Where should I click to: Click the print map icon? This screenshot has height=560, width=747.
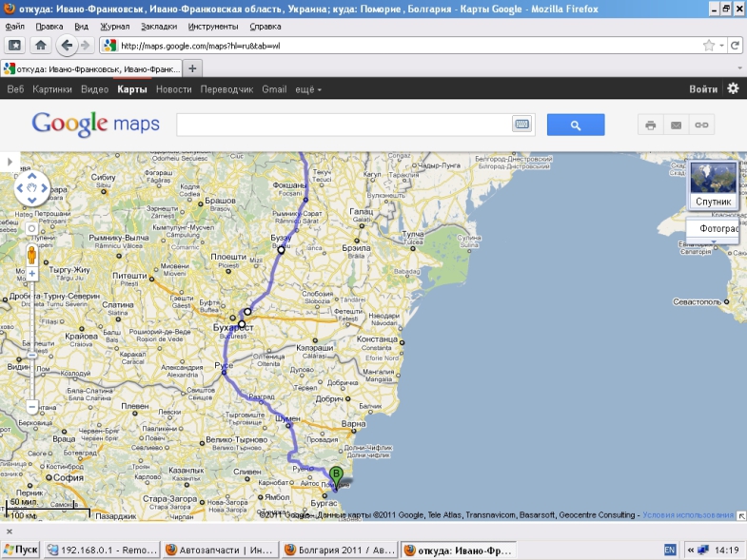pyautogui.click(x=650, y=126)
